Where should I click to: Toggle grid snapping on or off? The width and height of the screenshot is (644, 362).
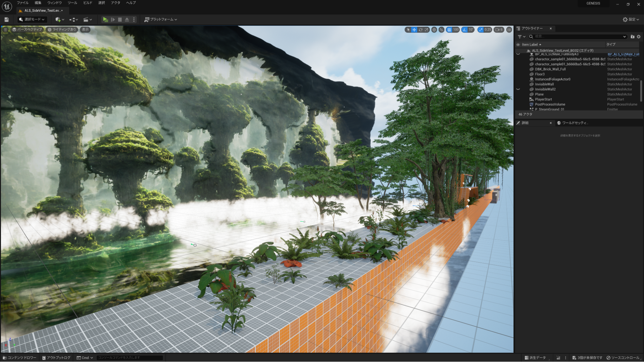(x=449, y=30)
